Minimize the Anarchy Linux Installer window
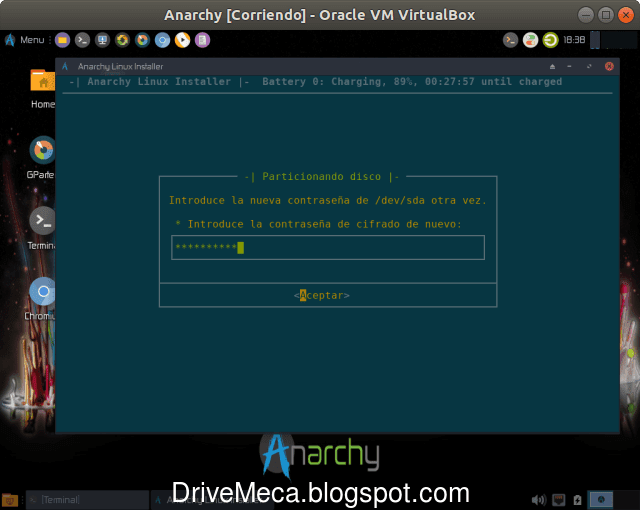 (x=569, y=67)
